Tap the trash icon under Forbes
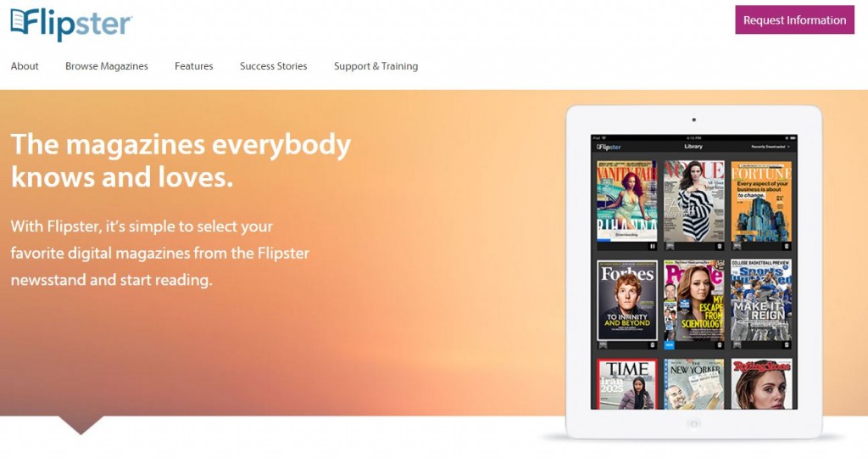Image resolution: width=868 pixels, height=458 pixels. click(653, 345)
